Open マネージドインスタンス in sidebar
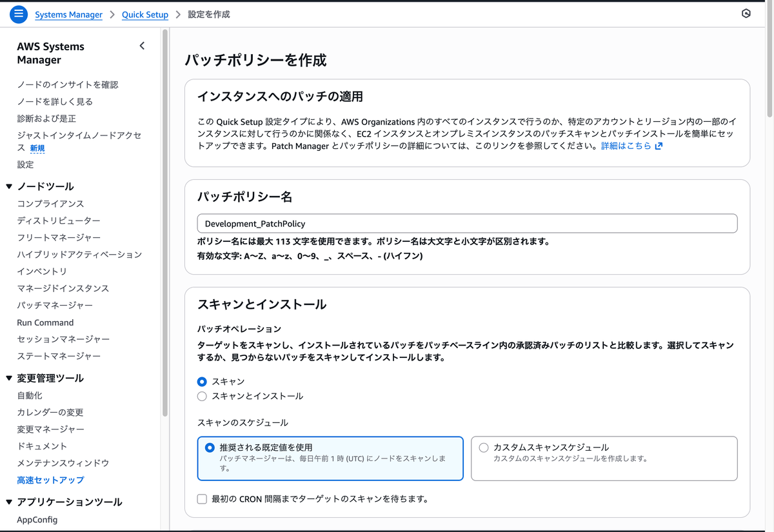The width and height of the screenshot is (774, 532). tap(63, 288)
